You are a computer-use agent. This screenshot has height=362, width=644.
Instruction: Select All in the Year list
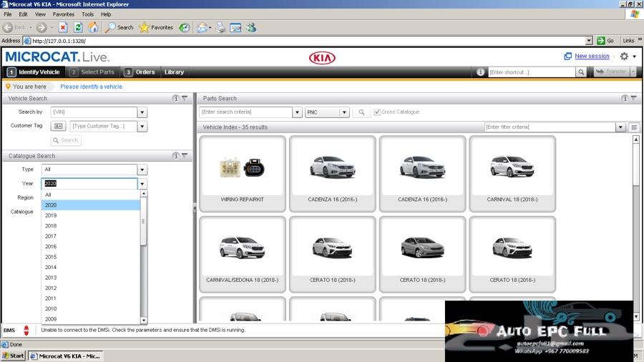click(91, 195)
